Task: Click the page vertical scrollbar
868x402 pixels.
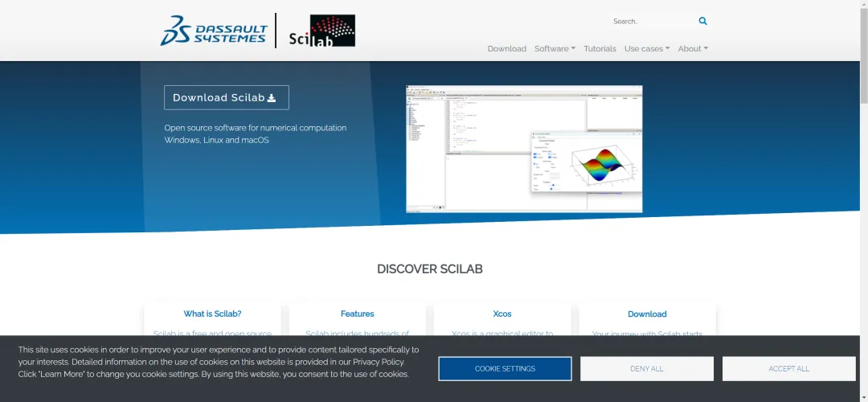Action: (863, 55)
